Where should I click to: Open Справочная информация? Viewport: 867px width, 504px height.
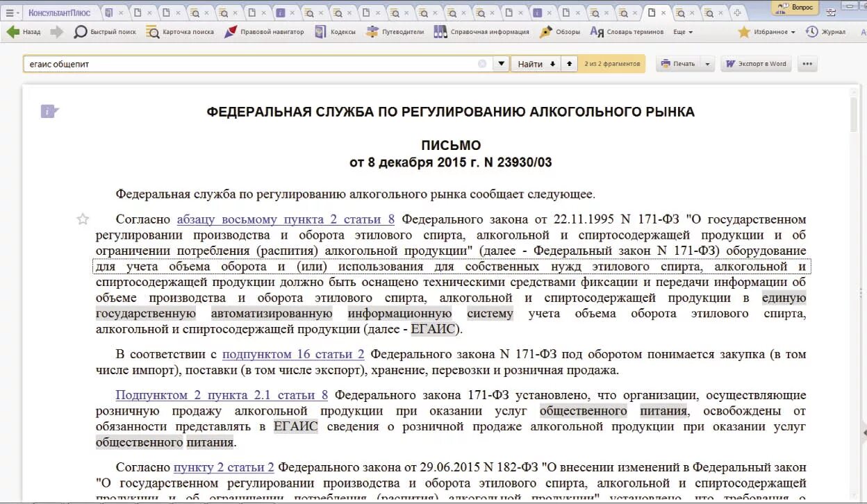click(481, 32)
